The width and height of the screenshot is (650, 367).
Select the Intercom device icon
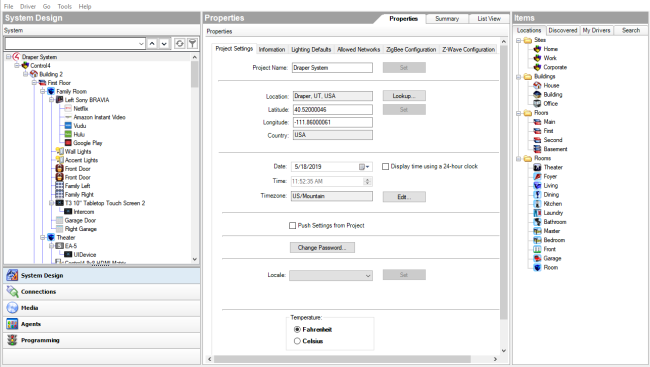coord(68,211)
